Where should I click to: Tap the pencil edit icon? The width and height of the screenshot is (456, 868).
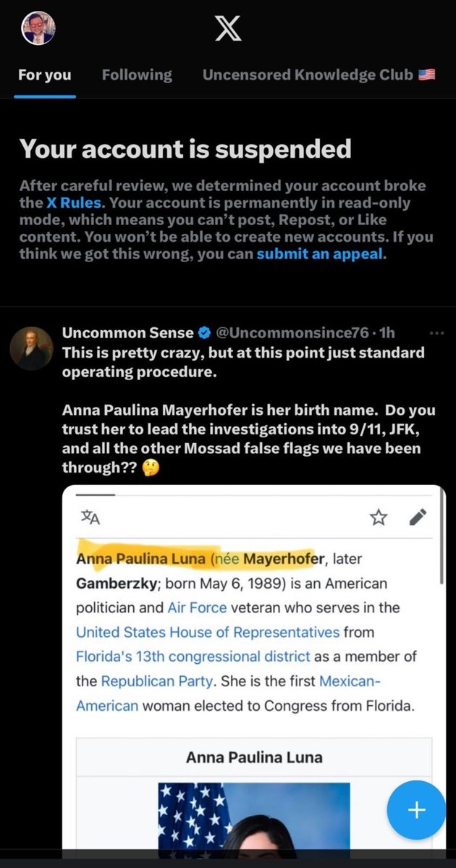[418, 517]
